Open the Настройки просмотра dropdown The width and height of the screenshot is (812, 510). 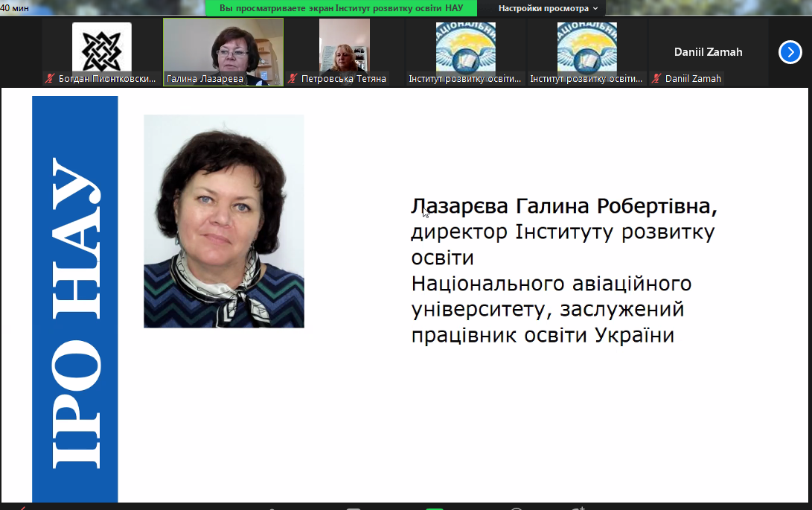pos(548,8)
